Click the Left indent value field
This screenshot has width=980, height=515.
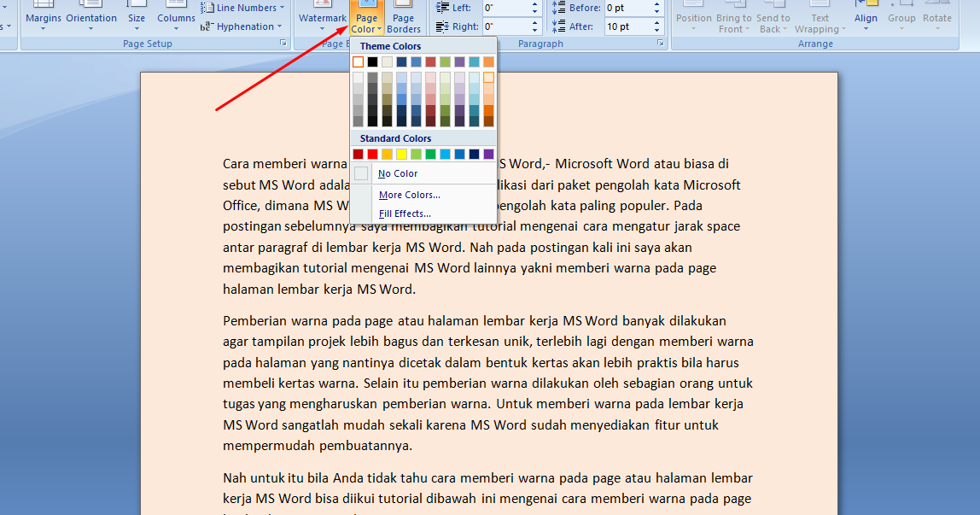505,8
